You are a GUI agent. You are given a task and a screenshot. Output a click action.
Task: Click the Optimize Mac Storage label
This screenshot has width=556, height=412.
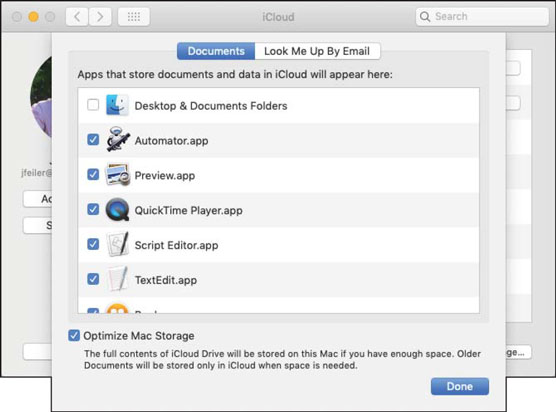[139, 336]
